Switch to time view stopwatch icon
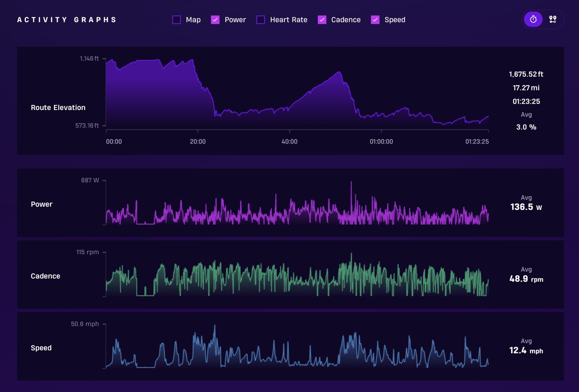 click(533, 20)
